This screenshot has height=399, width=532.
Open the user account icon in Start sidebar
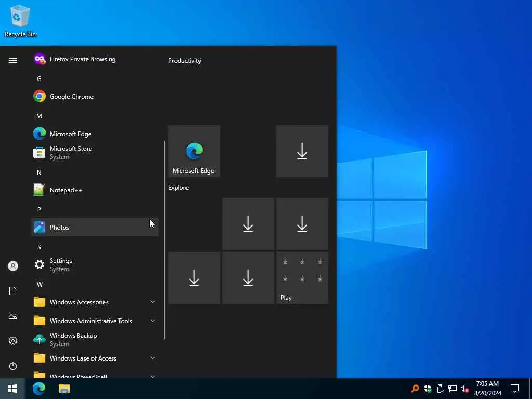13,266
